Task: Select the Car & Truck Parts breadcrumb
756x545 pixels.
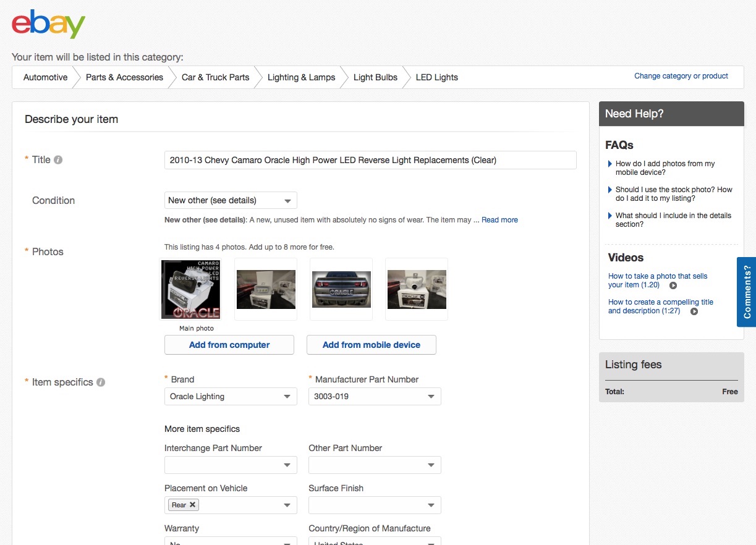Action: (215, 77)
